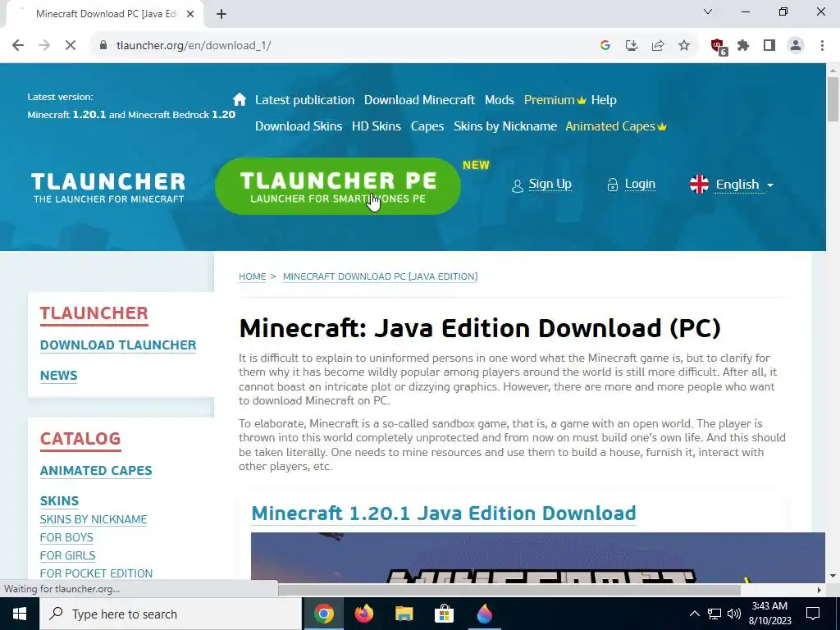Bookmark this page with the star icon
Viewport: 840px width, 630px height.
point(684,46)
